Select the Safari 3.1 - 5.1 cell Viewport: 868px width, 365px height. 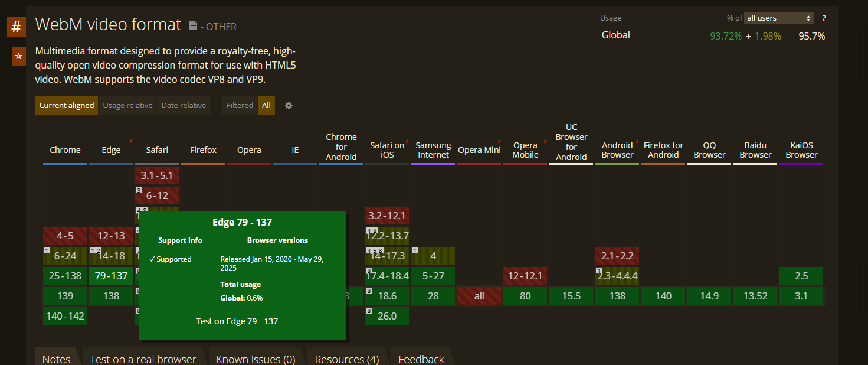(157, 175)
